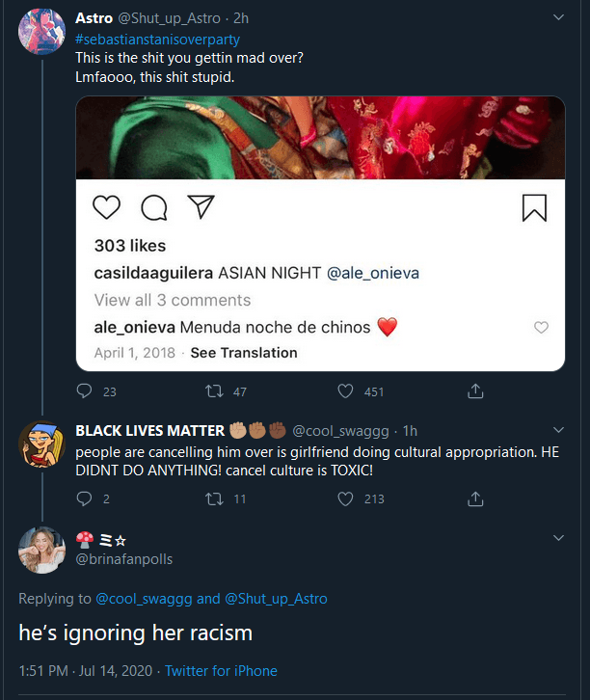
Task: Like Astro's tweet with 451 likes
Action: [345, 391]
